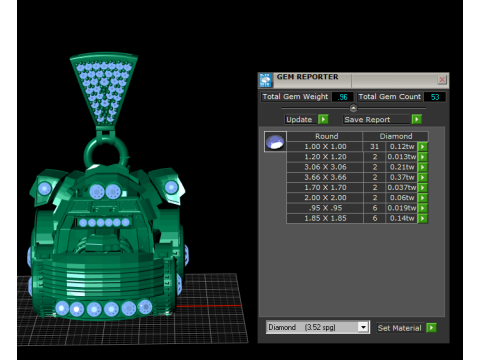Click green arrow on 1.20 X 1.20 row
The image size is (480, 360).
click(423, 157)
